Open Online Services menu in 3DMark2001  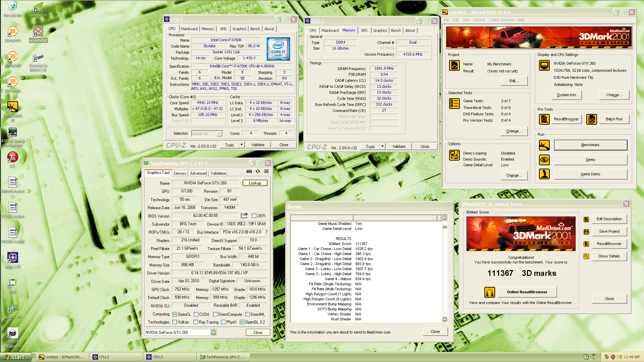pos(501,20)
